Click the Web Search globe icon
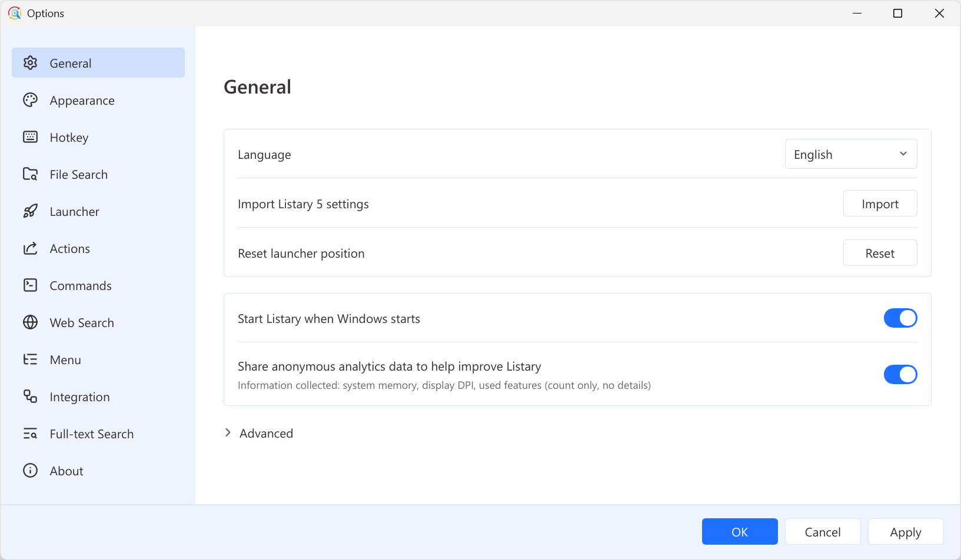This screenshot has height=560, width=961. pyautogui.click(x=30, y=322)
